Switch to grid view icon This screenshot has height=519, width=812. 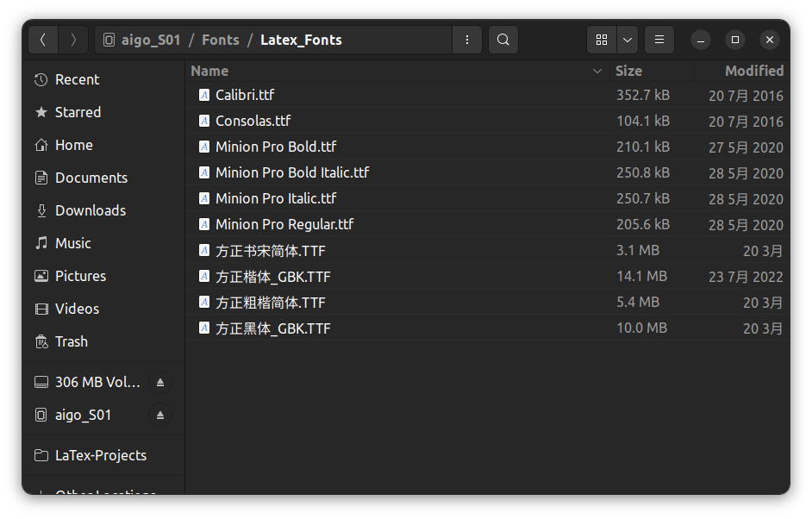tap(602, 40)
